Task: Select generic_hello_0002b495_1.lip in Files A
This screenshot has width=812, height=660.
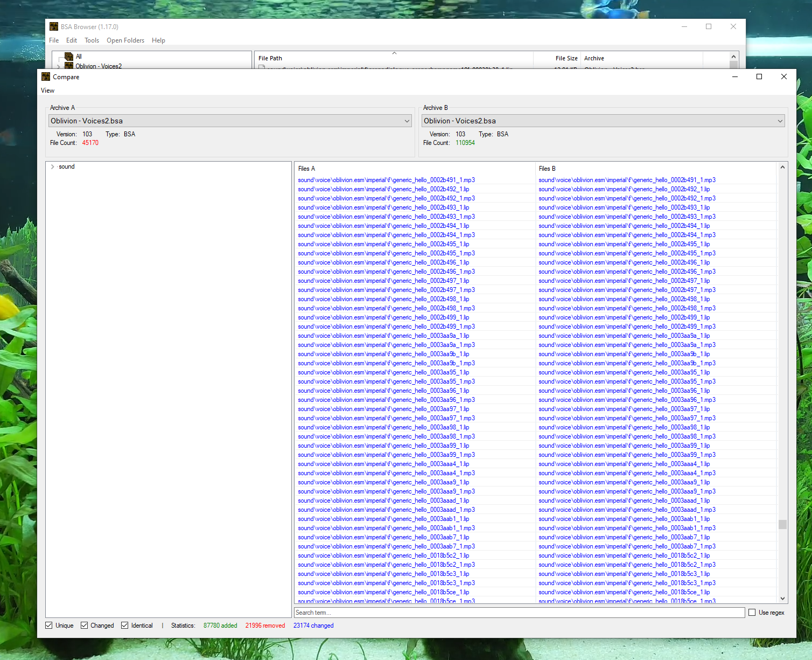Action: 383,244
